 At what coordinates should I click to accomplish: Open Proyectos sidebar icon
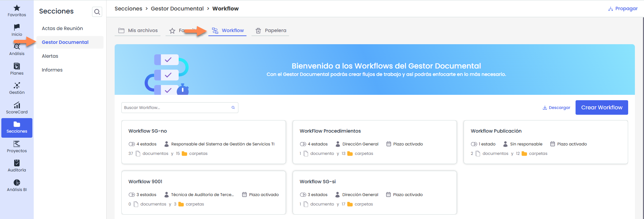(17, 144)
